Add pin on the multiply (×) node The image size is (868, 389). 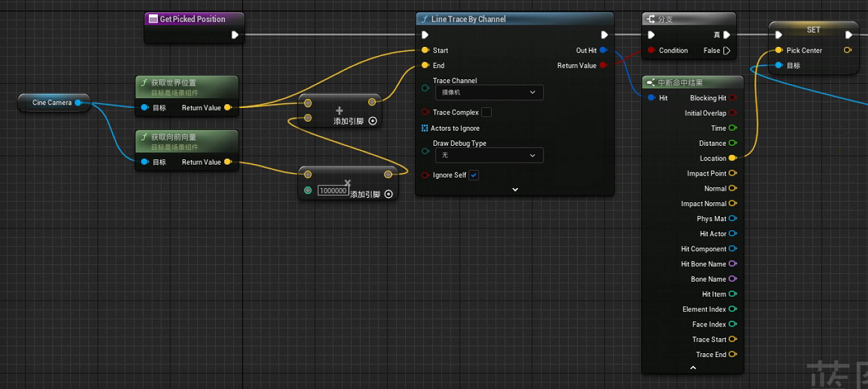(388, 194)
